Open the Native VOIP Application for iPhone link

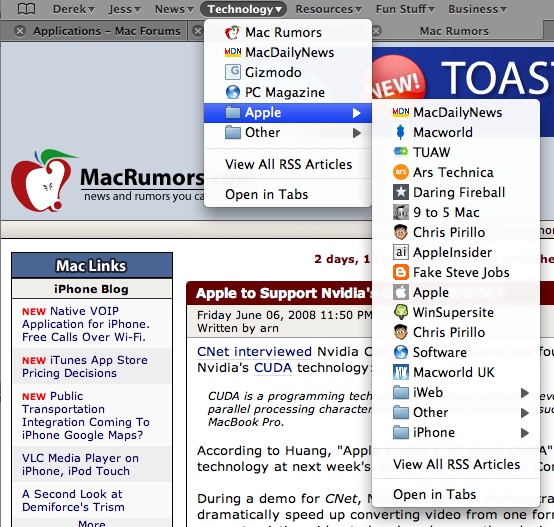86,324
